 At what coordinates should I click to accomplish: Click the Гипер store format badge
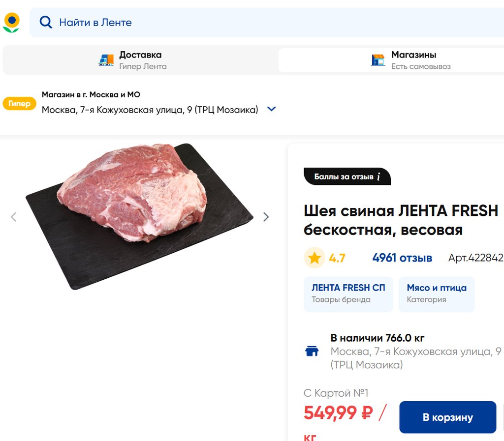(x=19, y=104)
